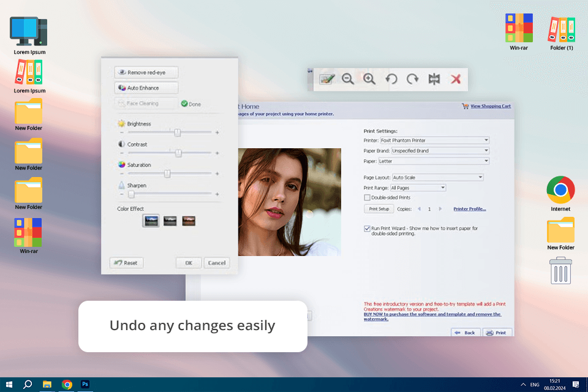Decrease Brightness with minus sign
Viewport: 588px width, 392px height.
[x=121, y=132]
